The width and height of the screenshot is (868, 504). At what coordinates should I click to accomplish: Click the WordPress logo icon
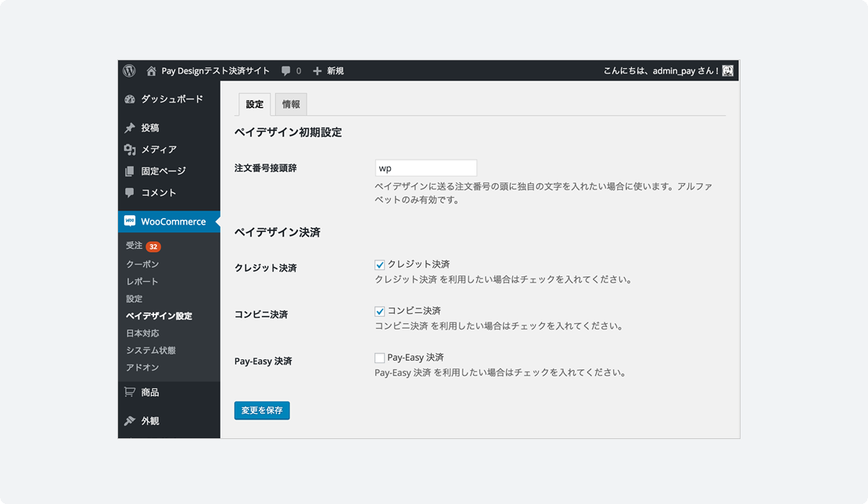tap(130, 71)
